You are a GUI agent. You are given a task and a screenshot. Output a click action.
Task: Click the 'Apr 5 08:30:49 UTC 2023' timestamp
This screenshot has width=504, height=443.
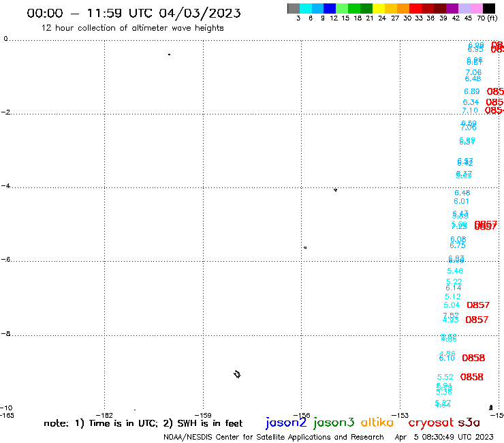coord(444,437)
